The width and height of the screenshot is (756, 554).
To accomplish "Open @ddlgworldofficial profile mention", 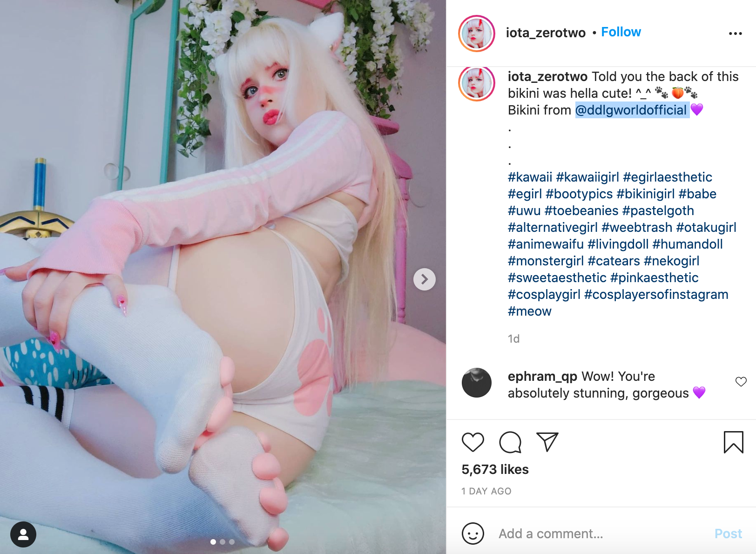I will click(631, 110).
